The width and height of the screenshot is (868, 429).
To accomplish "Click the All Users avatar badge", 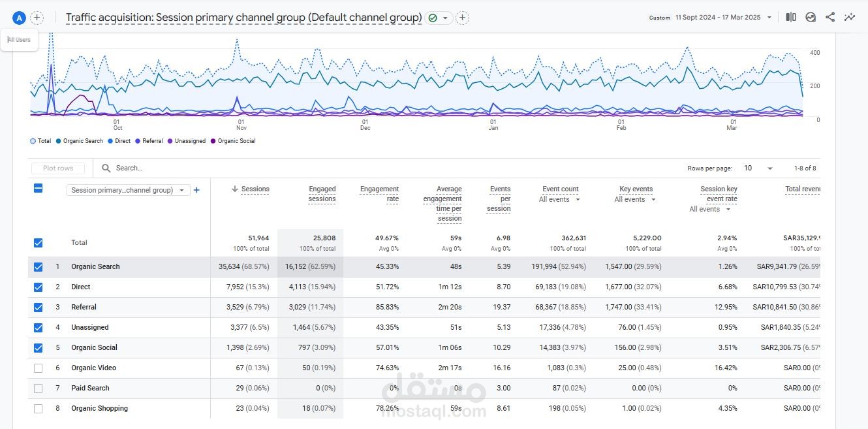I will [19, 18].
